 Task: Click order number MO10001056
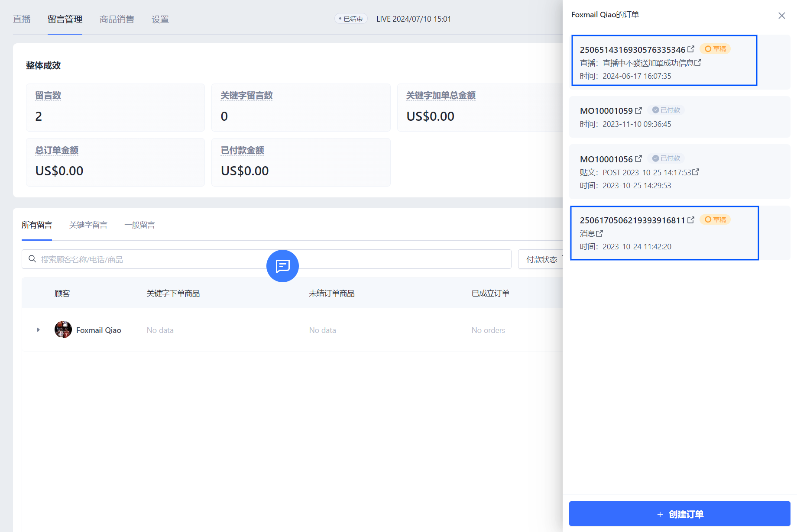pos(606,159)
